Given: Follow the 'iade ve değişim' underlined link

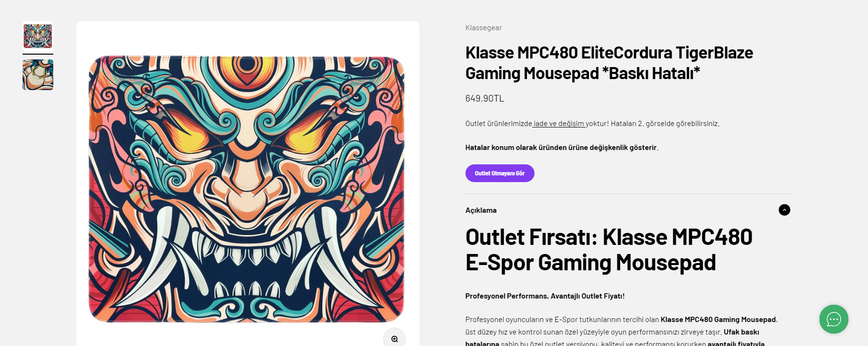Looking at the screenshot, I should pos(559,124).
